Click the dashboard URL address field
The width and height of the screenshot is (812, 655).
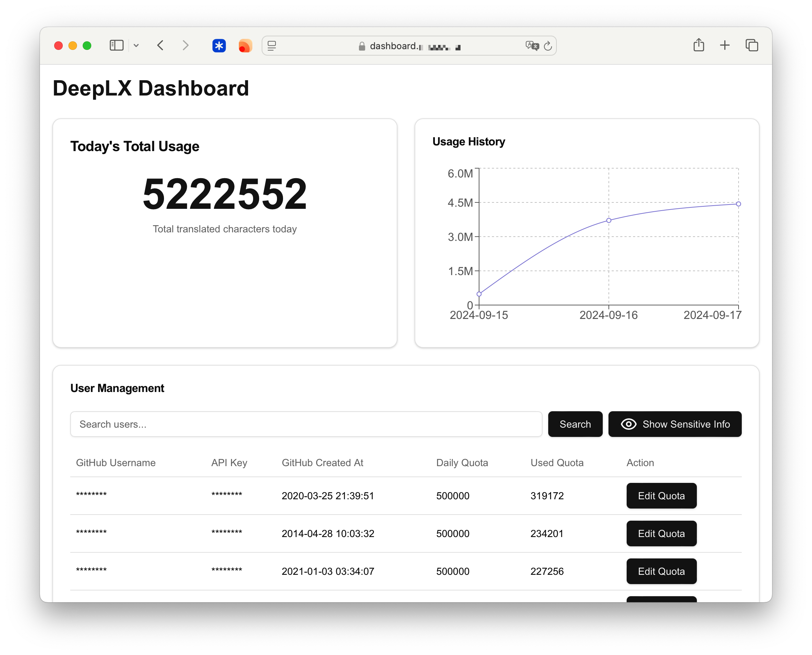[409, 46]
